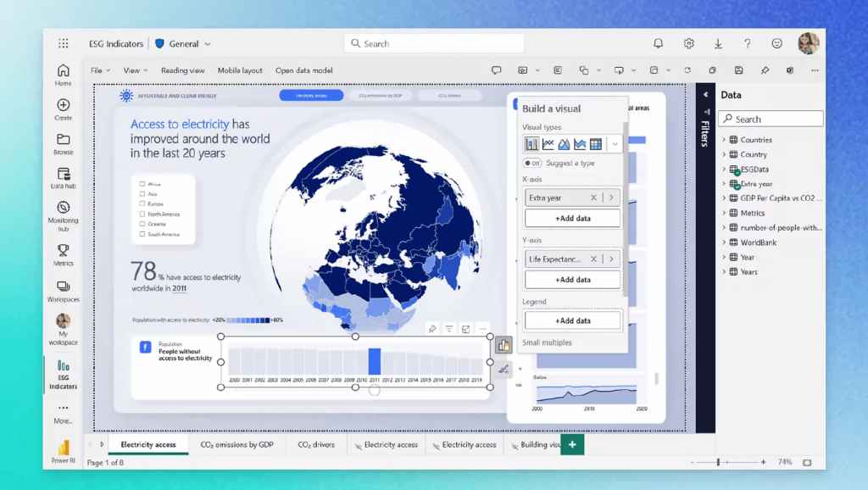Select ESG Indicators in sidebar
Image resolution: width=868 pixels, height=490 pixels.
63,375
